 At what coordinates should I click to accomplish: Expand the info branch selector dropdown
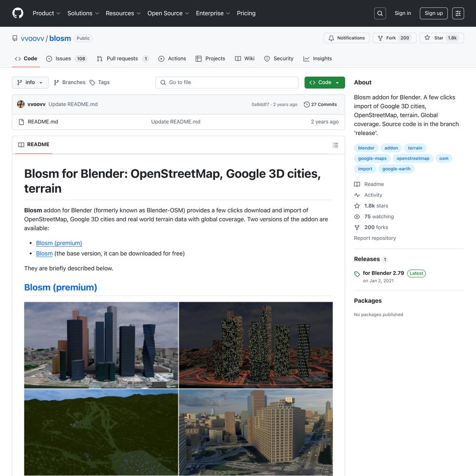point(30,82)
